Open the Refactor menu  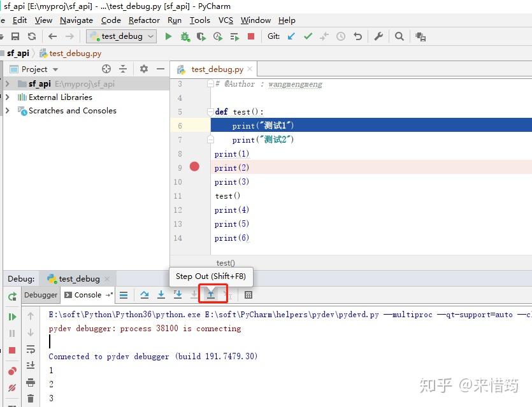point(144,20)
